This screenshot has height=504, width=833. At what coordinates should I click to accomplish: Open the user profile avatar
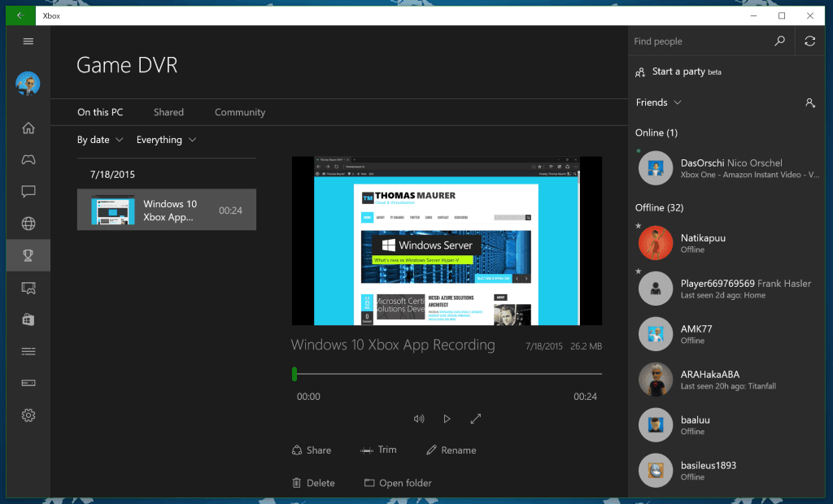click(28, 84)
